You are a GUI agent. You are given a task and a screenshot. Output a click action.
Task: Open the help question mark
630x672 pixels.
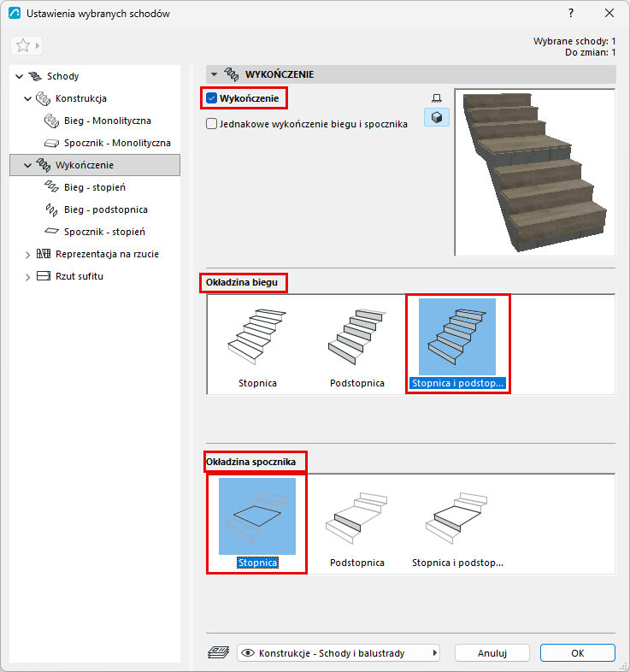click(x=571, y=14)
